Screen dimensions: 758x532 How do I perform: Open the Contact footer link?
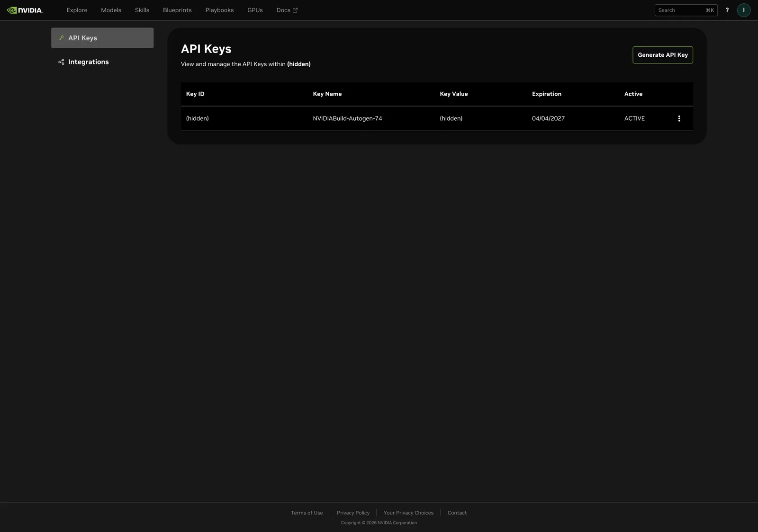point(457,513)
